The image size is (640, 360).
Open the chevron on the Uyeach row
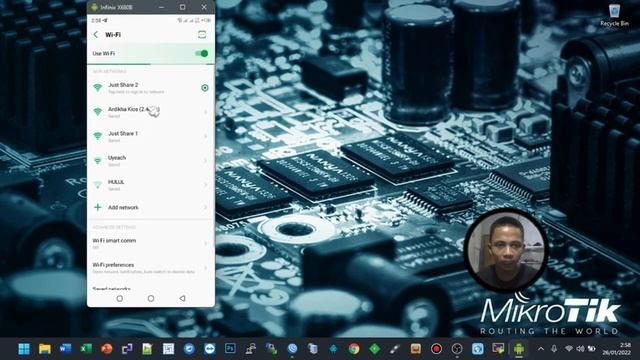point(205,160)
